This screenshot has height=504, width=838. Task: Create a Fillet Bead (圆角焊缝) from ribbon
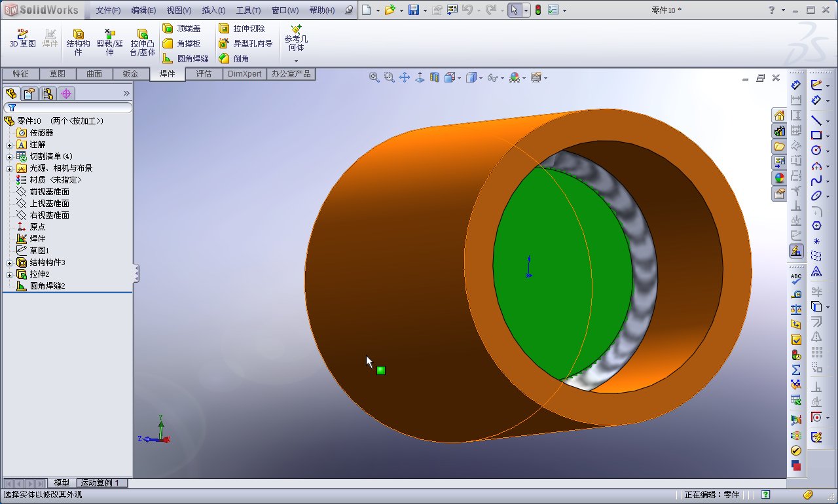[185, 59]
